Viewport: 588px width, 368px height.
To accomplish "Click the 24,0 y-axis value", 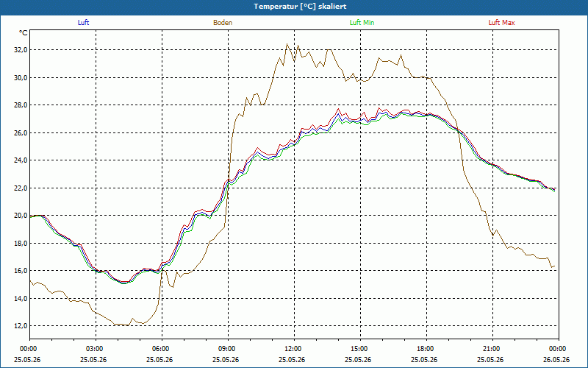I will point(21,160).
